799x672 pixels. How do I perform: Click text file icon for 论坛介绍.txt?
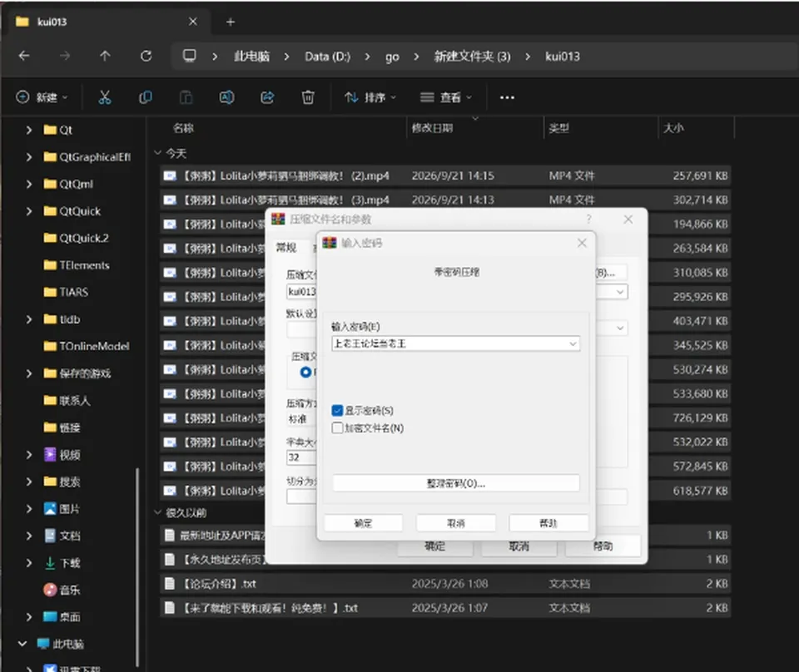click(x=170, y=583)
